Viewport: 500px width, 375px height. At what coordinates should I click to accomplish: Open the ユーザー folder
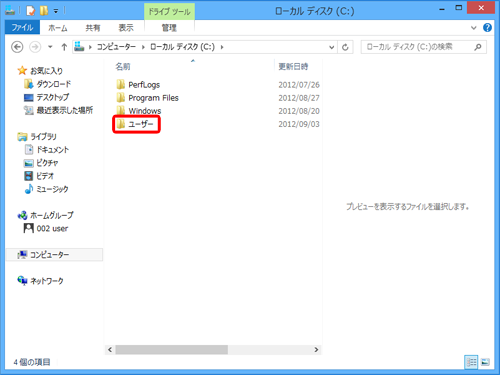[136, 124]
